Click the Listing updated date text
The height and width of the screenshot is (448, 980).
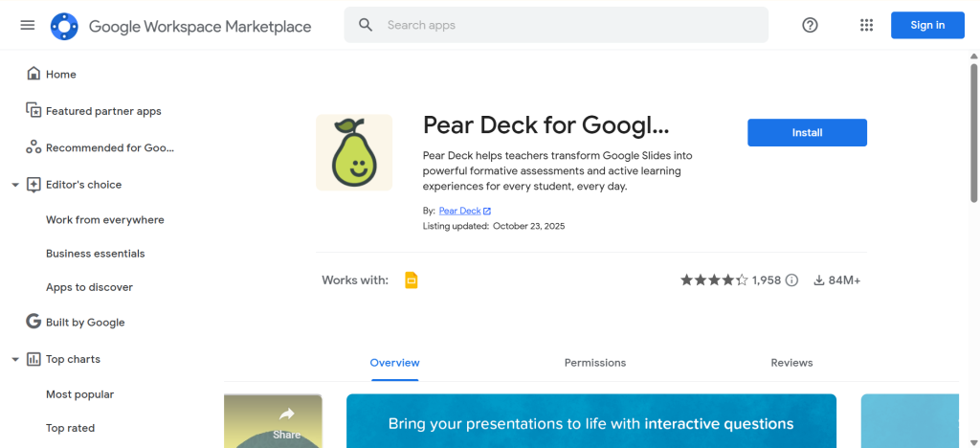click(x=494, y=226)
